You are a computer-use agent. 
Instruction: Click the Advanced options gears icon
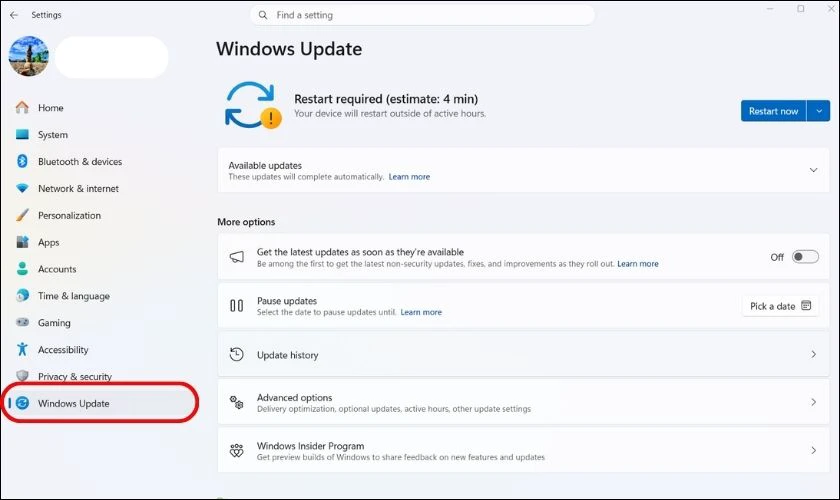click(x=236, y=402)
